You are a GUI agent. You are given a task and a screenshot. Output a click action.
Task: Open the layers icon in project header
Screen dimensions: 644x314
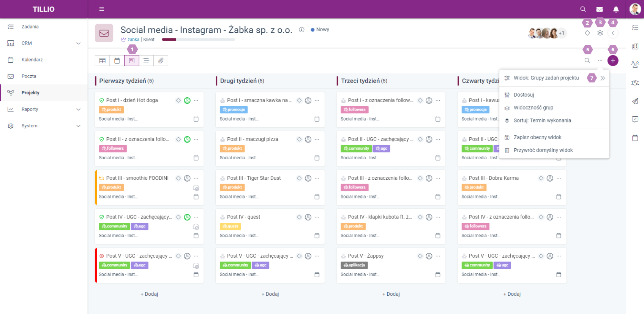(600, 33)
